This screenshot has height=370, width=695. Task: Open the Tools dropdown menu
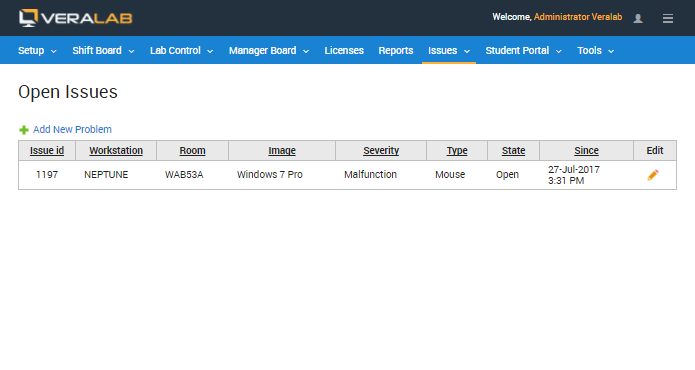coord(595,51)
